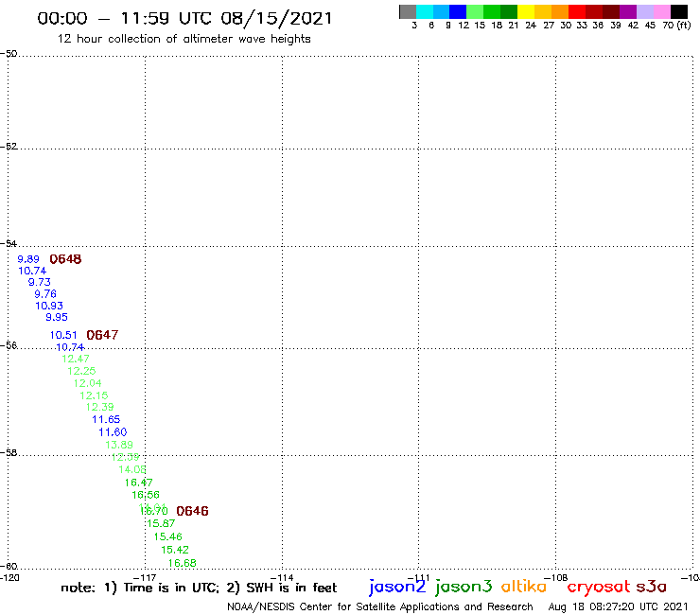The height and width of the screenshot is (615, 700).
Task: Select the 16.56 wave height reading
Action: click(146, 495)
